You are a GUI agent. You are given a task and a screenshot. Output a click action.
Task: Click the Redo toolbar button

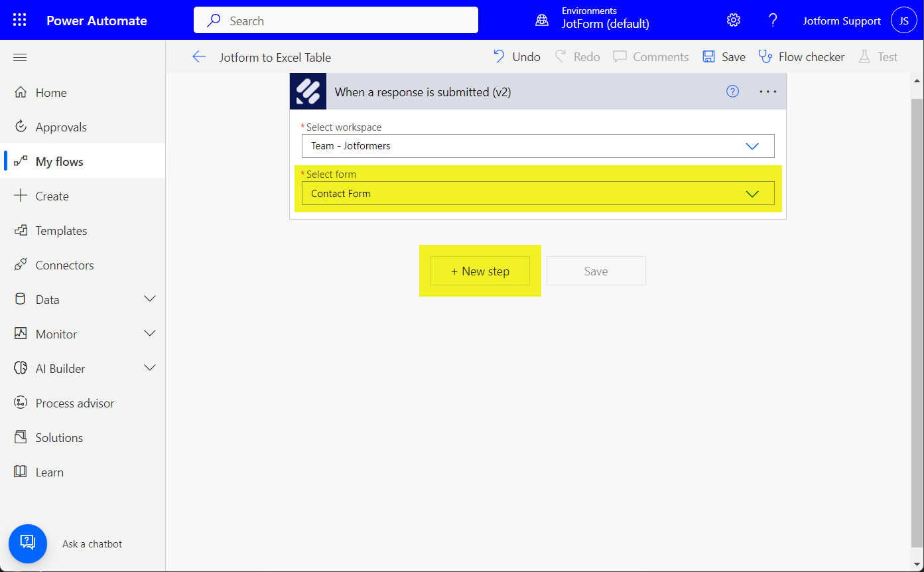[x=577, y=57]
